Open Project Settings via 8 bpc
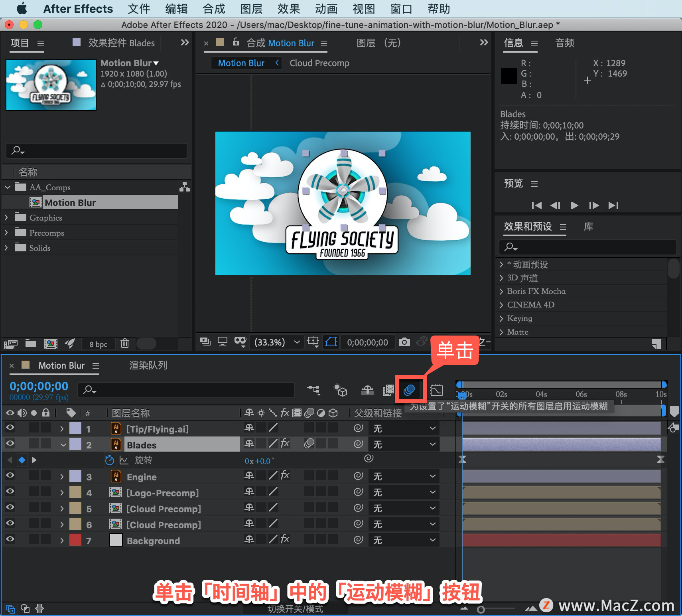Viewport: 682px width, 616px height. [99, 344]
